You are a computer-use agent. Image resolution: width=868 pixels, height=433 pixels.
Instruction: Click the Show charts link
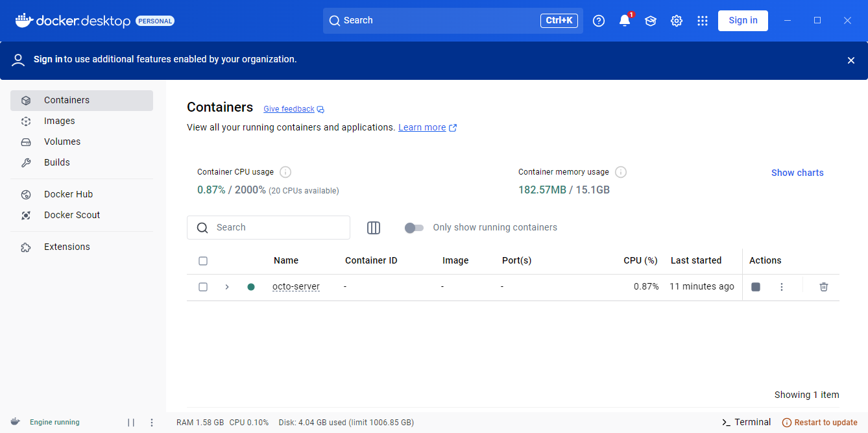click(x=797, y=173)
